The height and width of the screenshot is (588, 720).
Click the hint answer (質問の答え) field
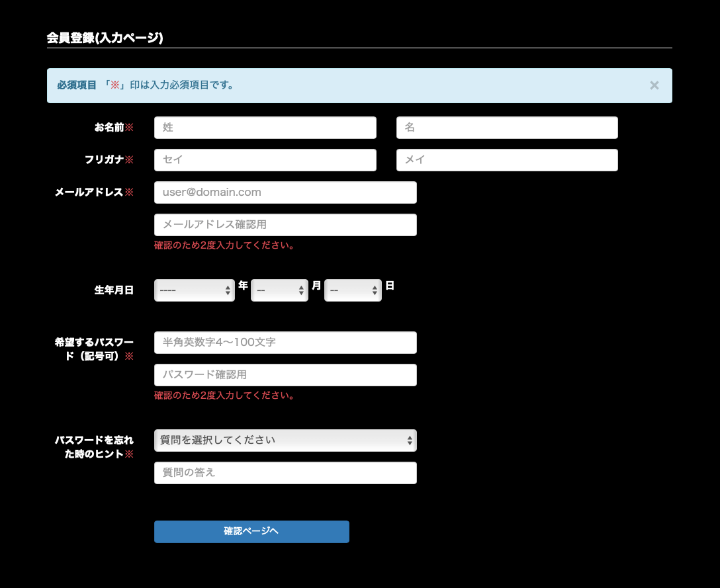tap(285, 473)
